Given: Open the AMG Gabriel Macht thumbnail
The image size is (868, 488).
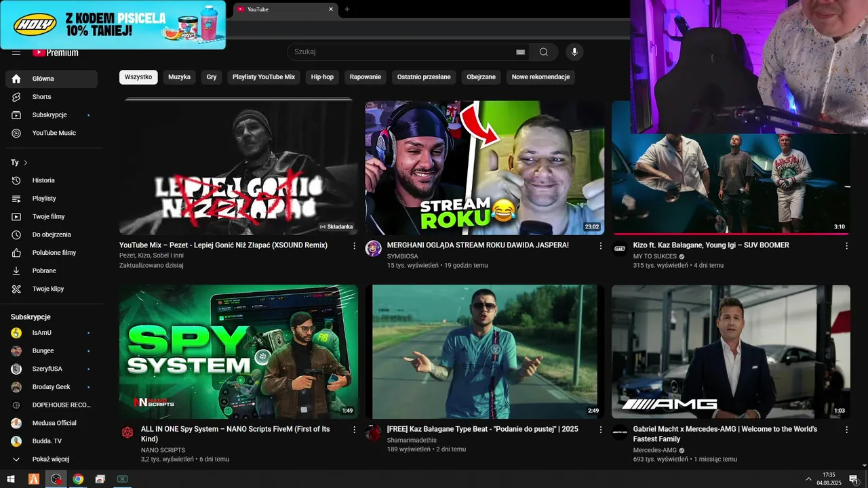Looking at the screenshot, I should (731, 352).
